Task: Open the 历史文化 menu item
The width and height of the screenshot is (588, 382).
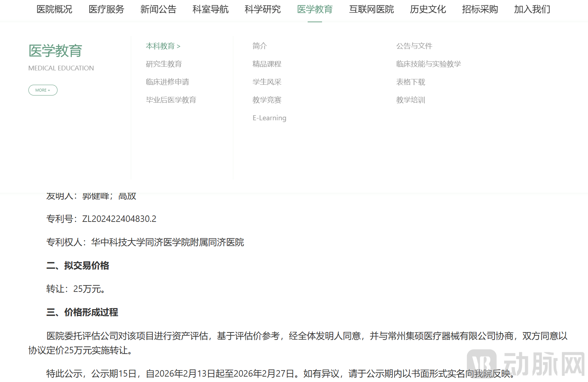Action: (x=427, y=9)
